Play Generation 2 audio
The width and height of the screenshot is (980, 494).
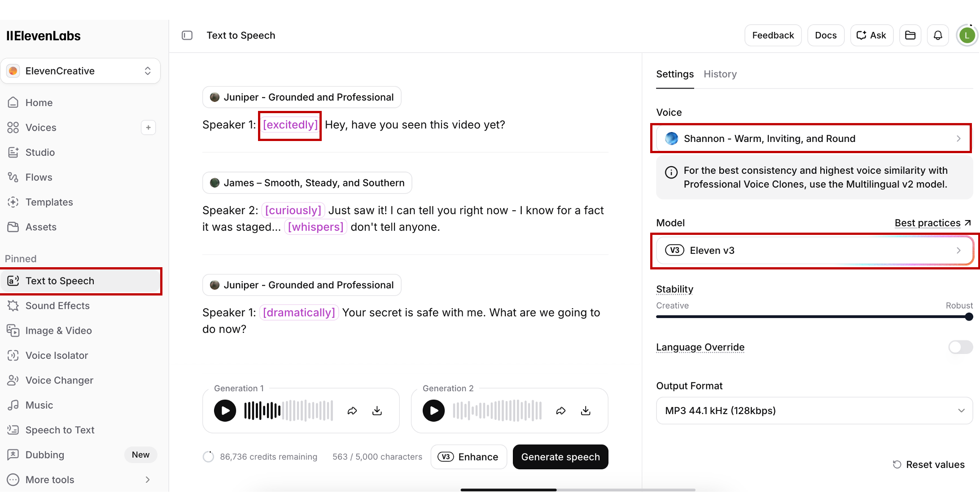click(x=433, y=410)
